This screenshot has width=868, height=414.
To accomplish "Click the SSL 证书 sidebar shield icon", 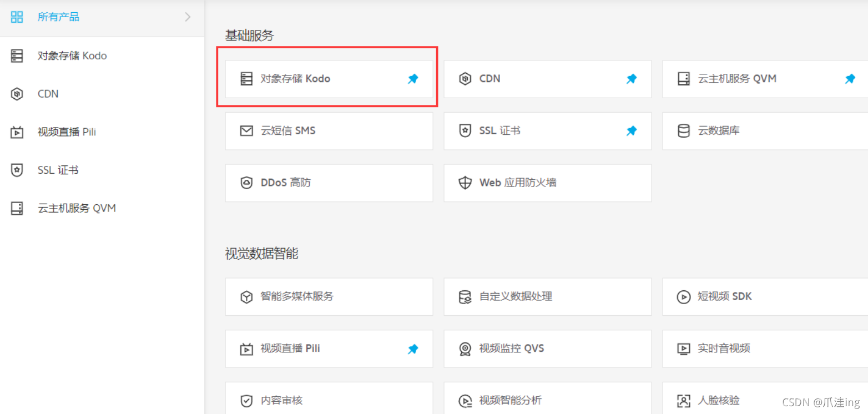I will (x=17, y=170).
